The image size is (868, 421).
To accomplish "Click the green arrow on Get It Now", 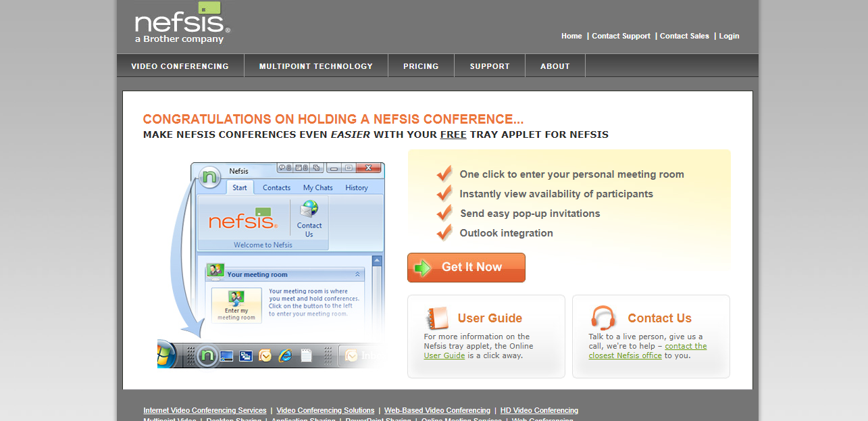I will [x=423, y=268].
